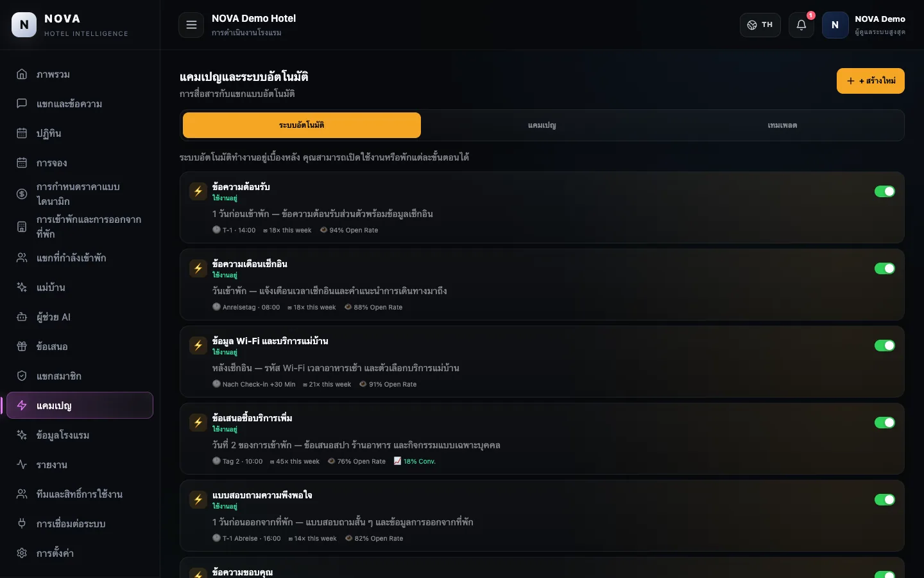This screenshot has height=578, width=924.
Task: Open ปฏิทิน calendar icon in sidebar
Action: point(22,133)
